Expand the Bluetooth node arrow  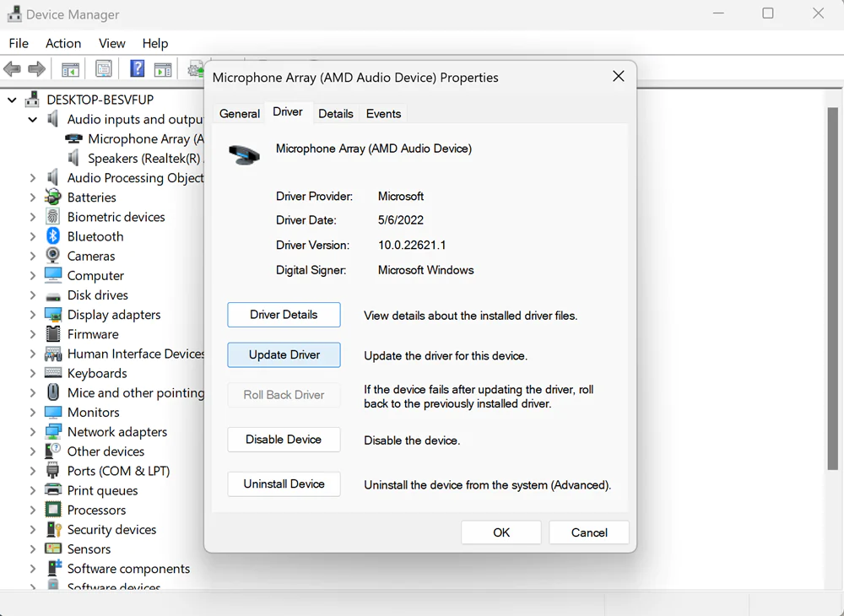(33, 237)
